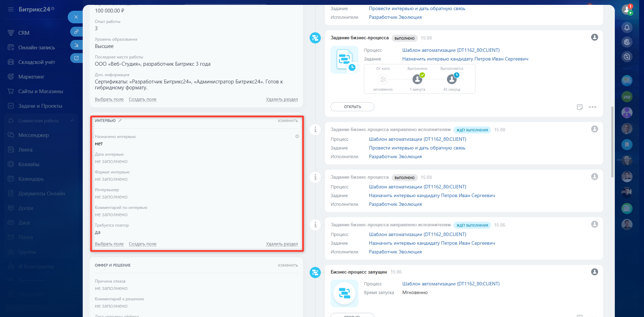Select Маркетинг in sidebar
Screen dimensions: 644x317
click(x=31, y=77)
